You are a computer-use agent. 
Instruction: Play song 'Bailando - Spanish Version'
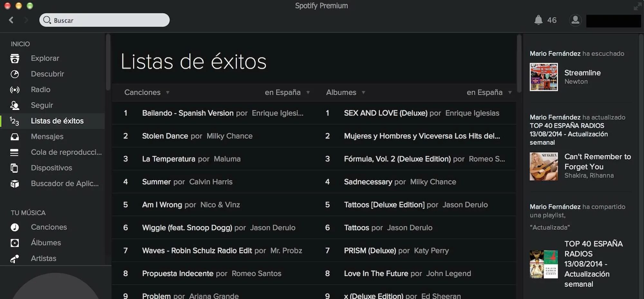(188, 113)
